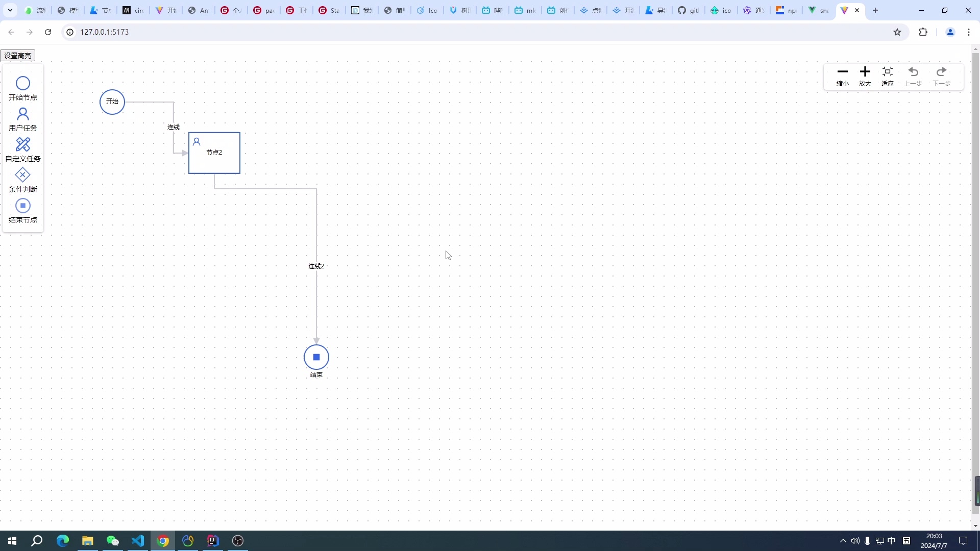
Task: Zoom out with the 缩小 minus icon
Action: tap(843, 72)
